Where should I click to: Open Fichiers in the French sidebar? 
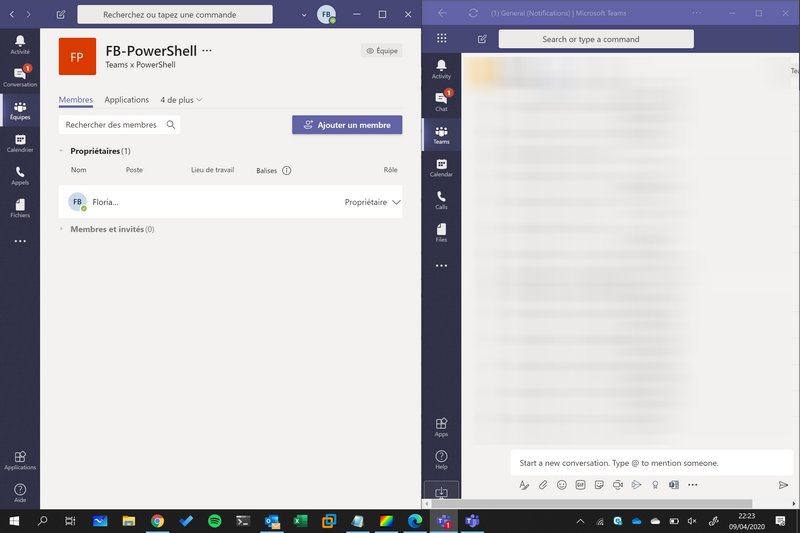click(x=20, y=208)
